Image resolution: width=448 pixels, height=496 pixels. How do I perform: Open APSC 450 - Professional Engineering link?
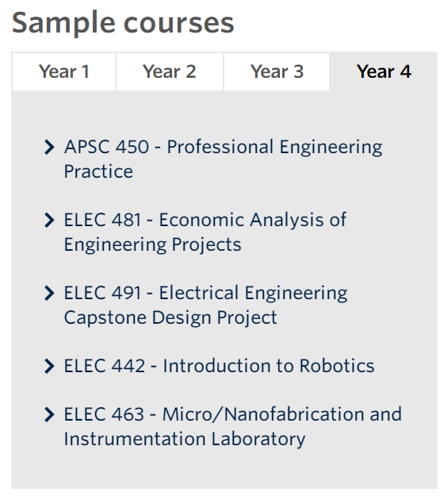224,147
